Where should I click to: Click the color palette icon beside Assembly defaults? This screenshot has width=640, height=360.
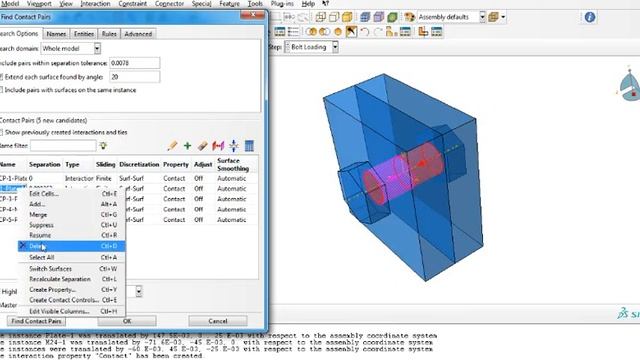click(409, 17)
